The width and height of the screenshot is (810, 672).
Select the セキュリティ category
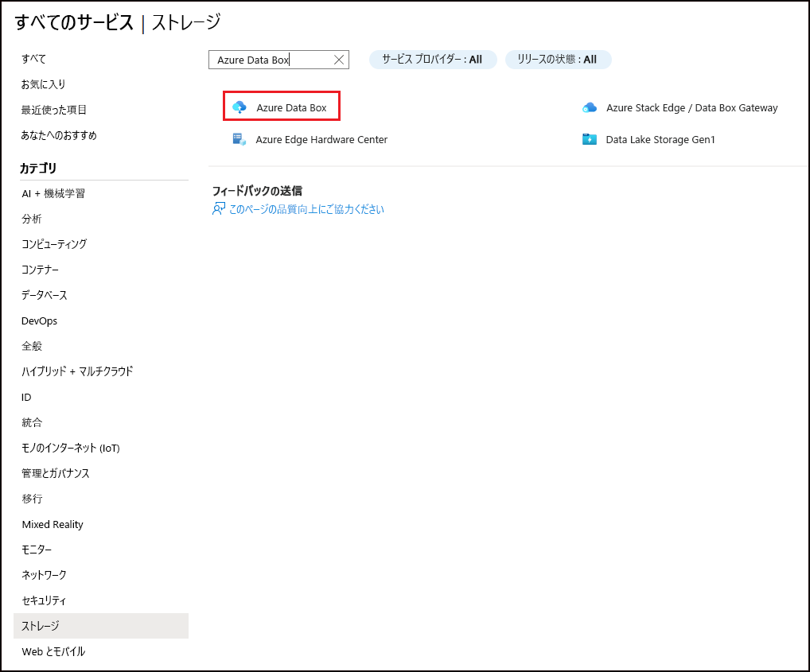click(44, 600)
